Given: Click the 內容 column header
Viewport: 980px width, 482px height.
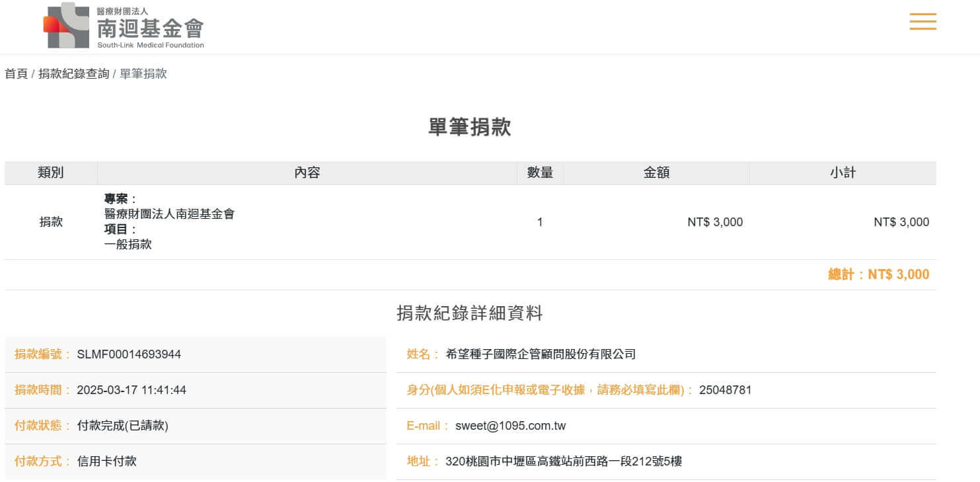Looking at the screenshot, I should click(x=307, y=173).
